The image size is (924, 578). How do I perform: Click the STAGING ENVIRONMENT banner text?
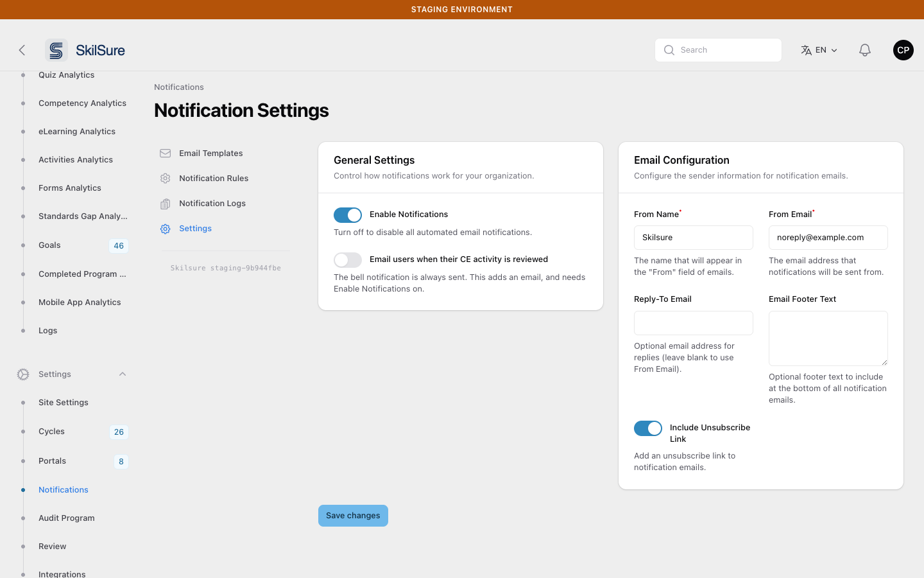click(x=462, y=10)
